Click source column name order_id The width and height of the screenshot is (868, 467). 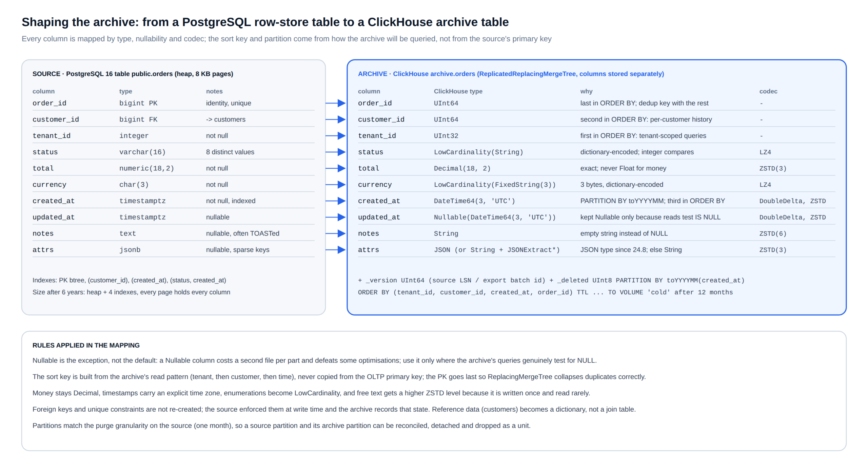(49, 103)
